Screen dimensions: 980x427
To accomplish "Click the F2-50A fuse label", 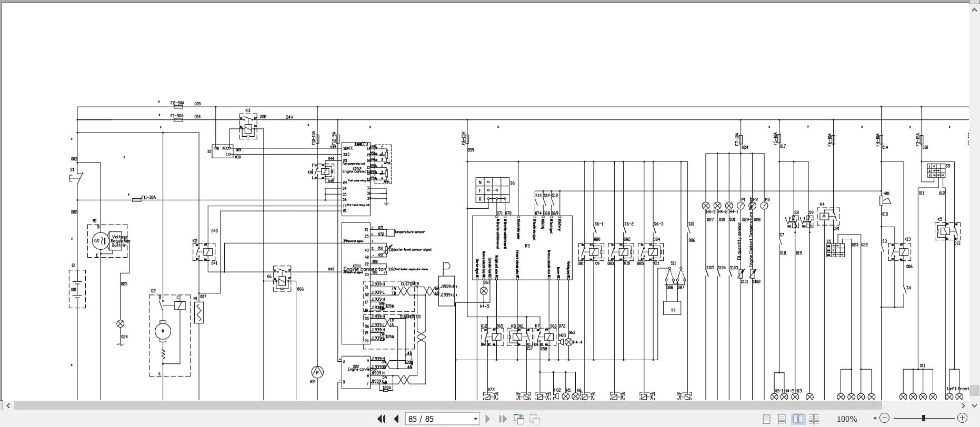I will point(177,104).
